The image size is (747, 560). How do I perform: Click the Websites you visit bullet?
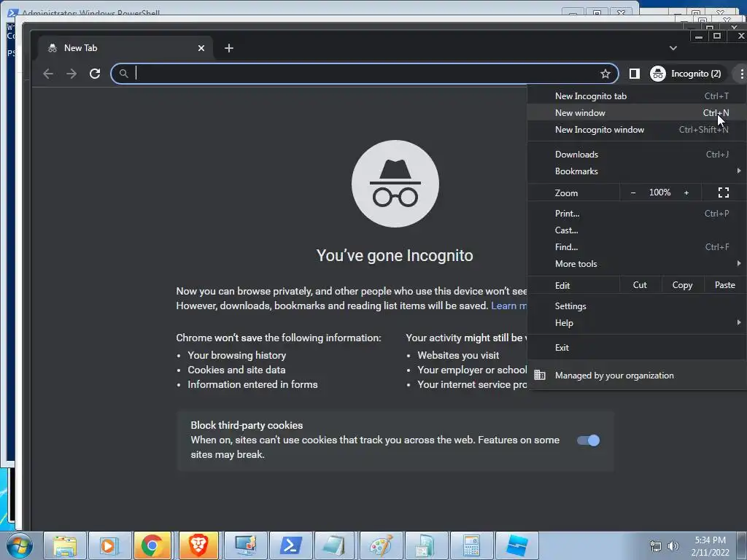[x=458, y=355]
